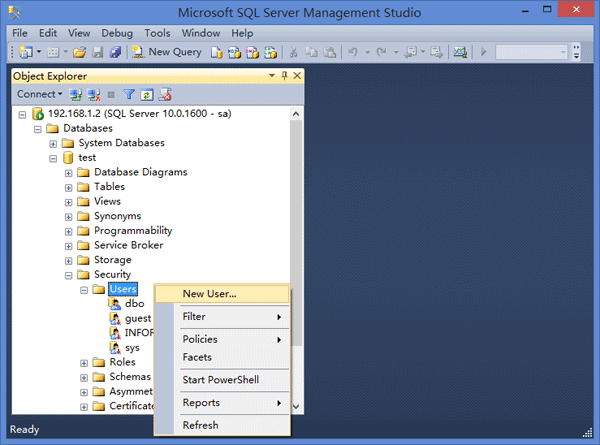Viewport: 600px width, 445px height.
Task: Click the Stop square icon in Object Explorer
Action: click(111, 95)
